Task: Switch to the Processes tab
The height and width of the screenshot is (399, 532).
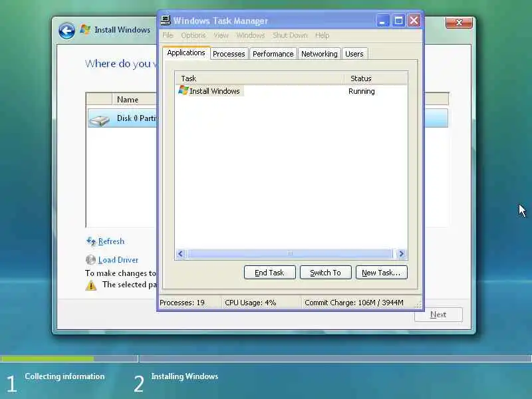Action: [x=229, y=54]
